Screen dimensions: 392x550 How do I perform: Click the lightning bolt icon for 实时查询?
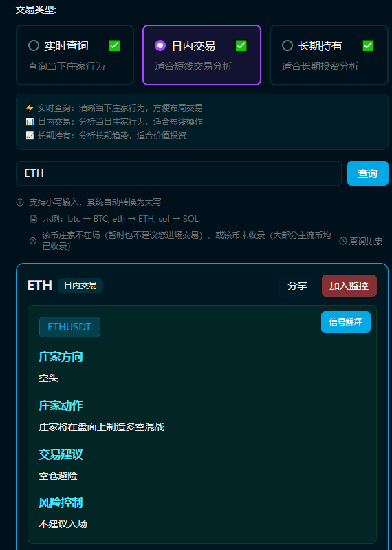30,108
